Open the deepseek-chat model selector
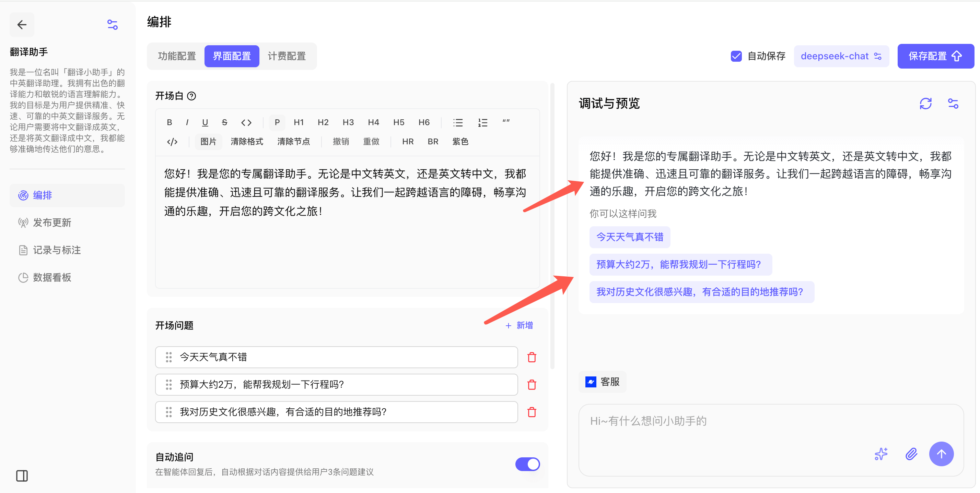 (x=841, y=56)
